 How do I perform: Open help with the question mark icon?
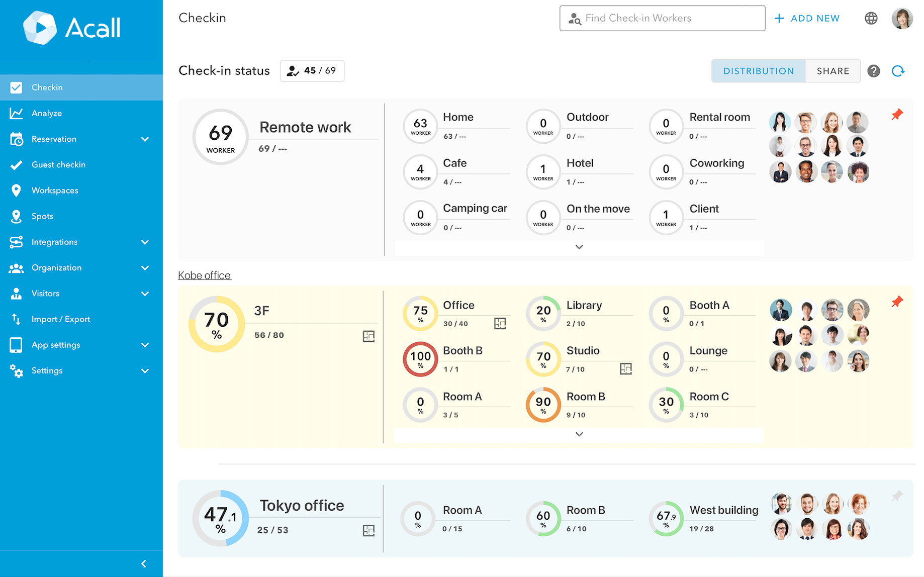coord(874,71)
